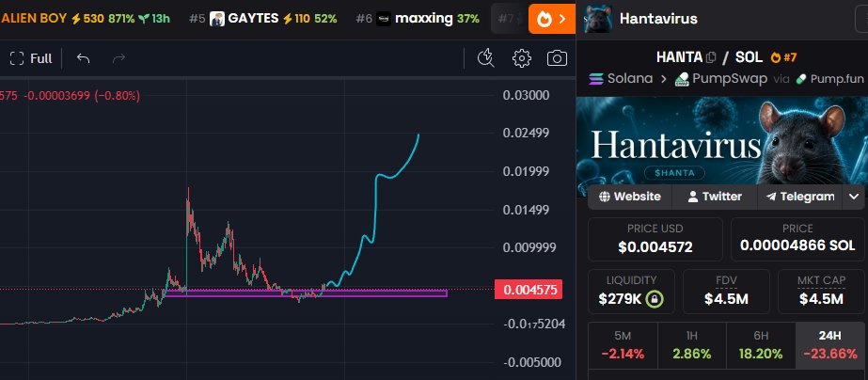The height and width of the screenshot is (380, 868).
Task: Click the GAYTES token avatar
Action: (217, 19)
